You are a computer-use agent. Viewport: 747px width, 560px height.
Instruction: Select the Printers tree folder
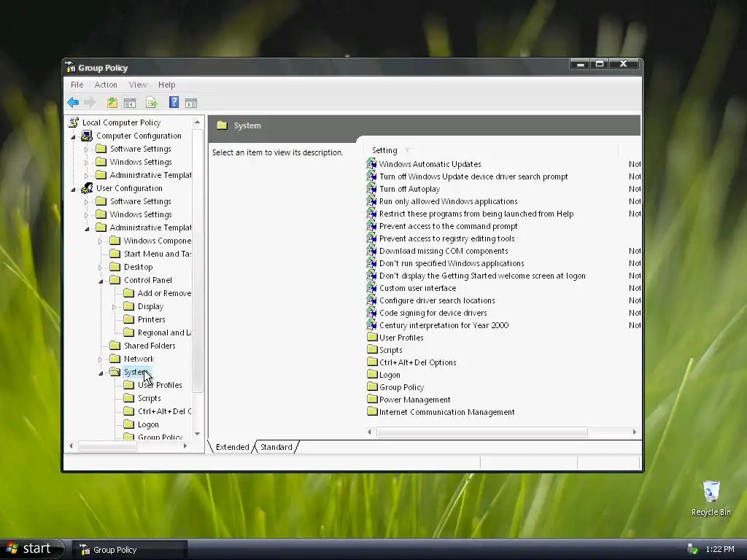tap(152, 319)
